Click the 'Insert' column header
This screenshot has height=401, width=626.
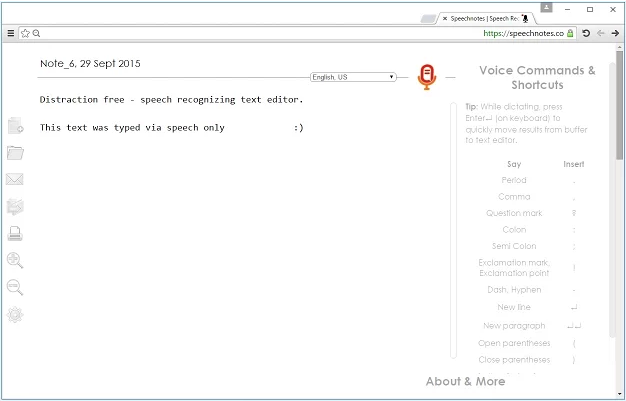574,164
